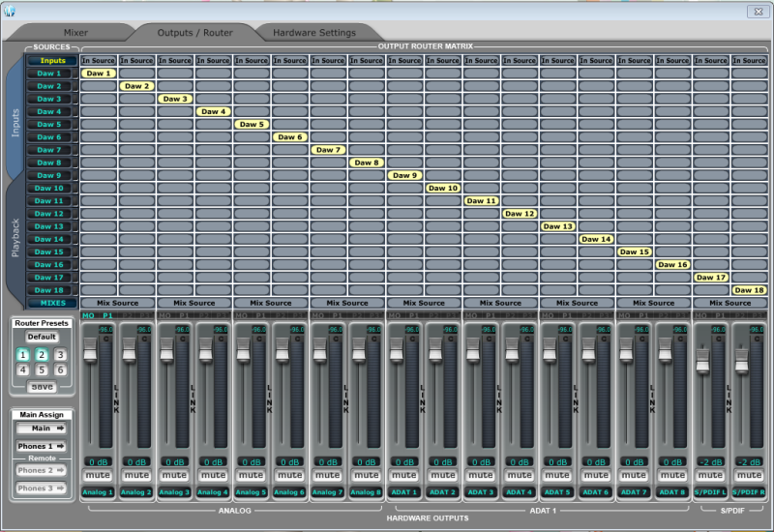Select router preset 3
This screenshot has height=532, width=774.
(60, 355)
